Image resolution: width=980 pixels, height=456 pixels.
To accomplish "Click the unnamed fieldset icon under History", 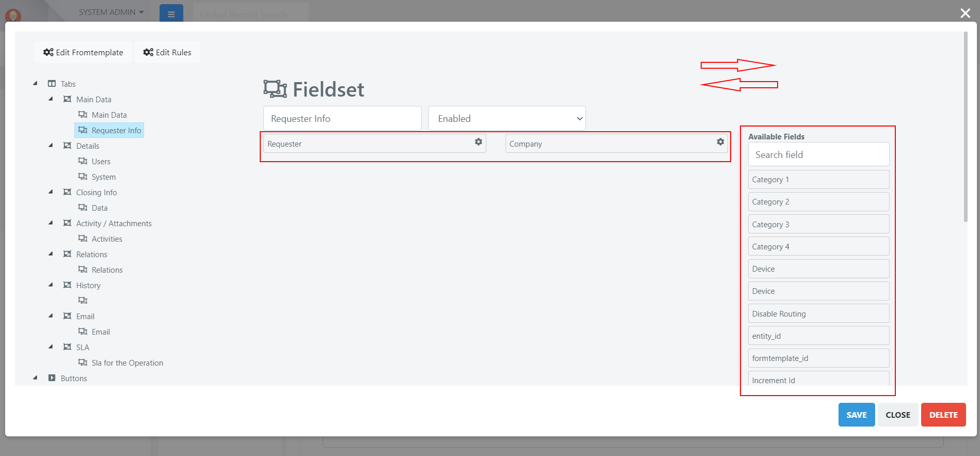I will tap(83, 300).
